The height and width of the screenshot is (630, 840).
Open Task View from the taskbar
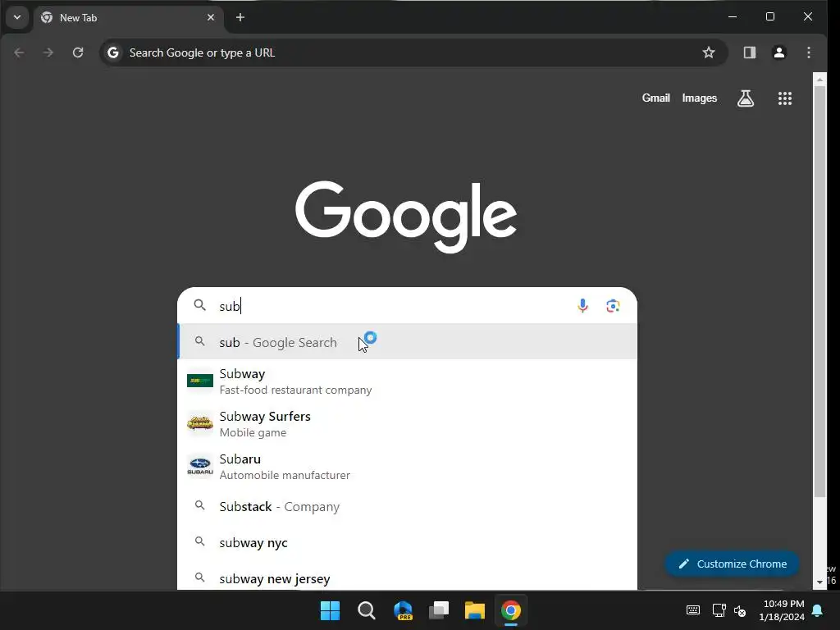[x=439, y=610]
